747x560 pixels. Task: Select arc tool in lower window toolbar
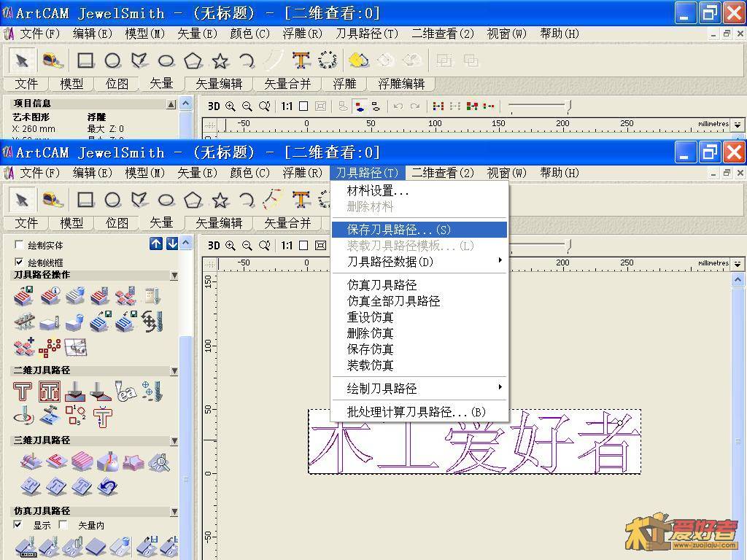click(x=247, y=200)
